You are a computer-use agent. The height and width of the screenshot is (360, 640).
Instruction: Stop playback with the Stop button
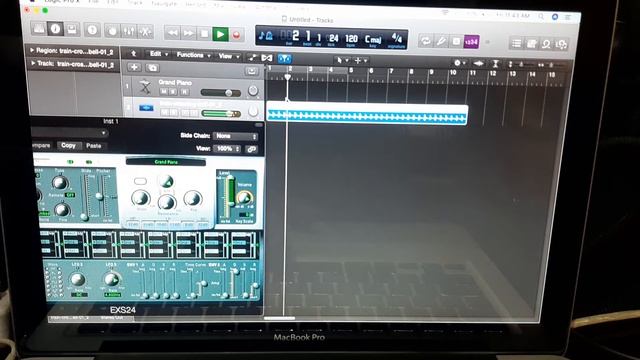204,33
